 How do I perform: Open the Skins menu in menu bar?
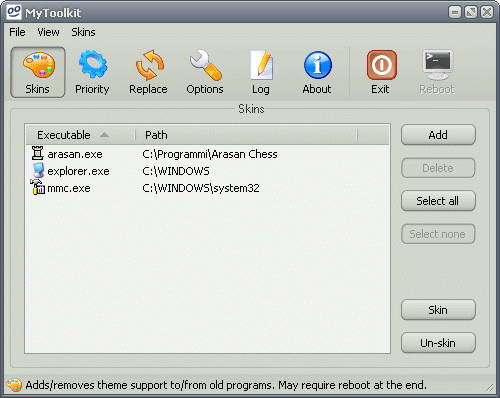coord(83,32)
